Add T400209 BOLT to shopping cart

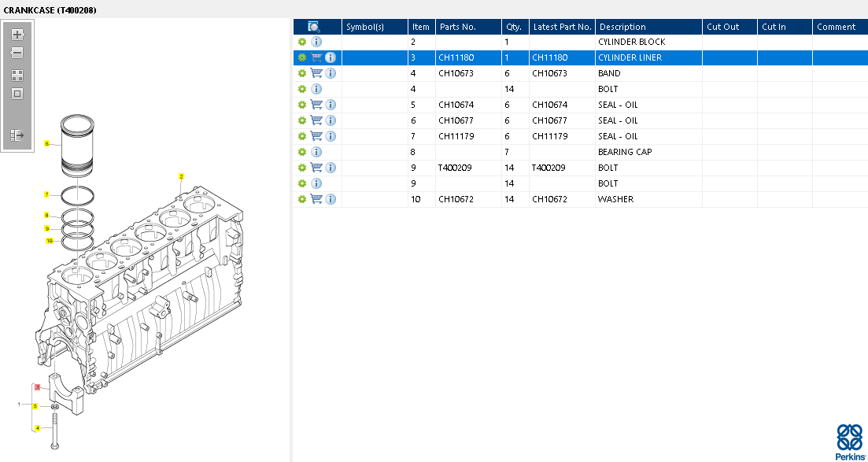pyautogui.click(x=316, y=168)
